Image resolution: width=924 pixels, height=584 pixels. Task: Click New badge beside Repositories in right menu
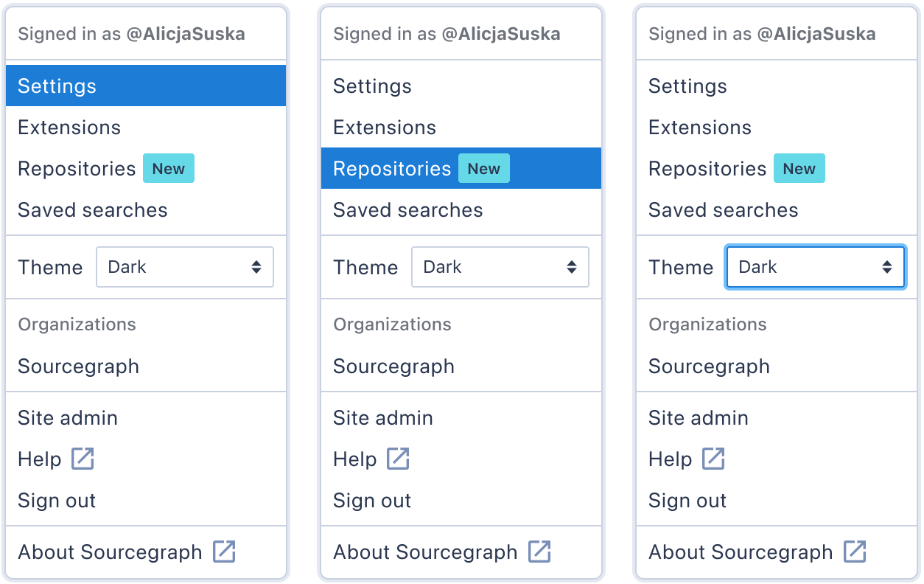point(799,169)
